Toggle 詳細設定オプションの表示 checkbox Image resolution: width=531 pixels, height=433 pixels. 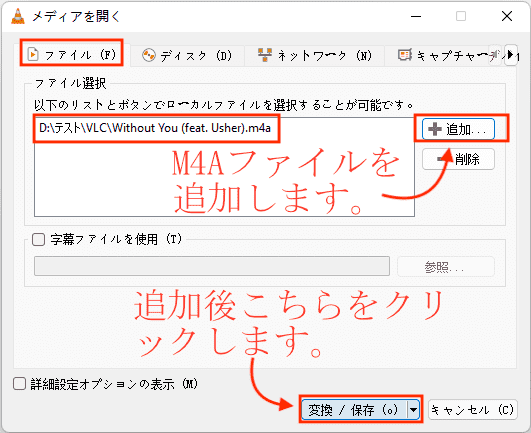[19, 384]
